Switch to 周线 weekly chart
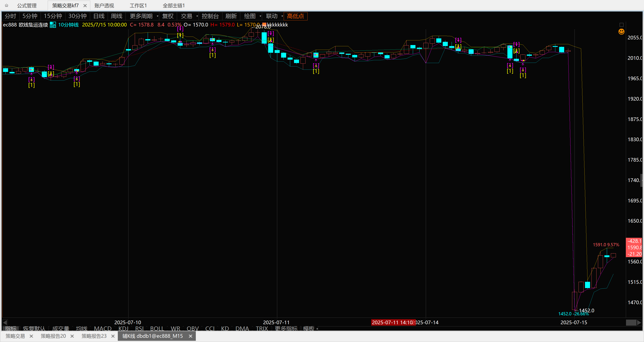Screen dimensions: 644x342 pos(117,16)
